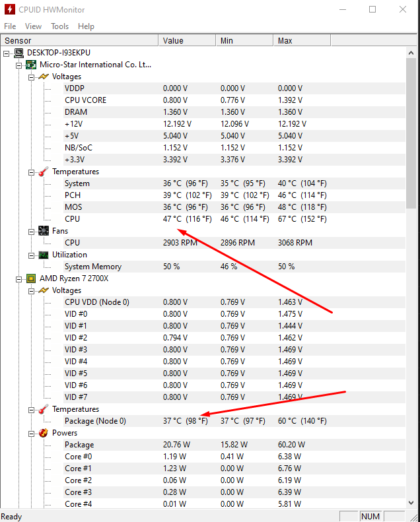Collapse the Fans group
The image size is (420, 522).
[x=31, y=232]
